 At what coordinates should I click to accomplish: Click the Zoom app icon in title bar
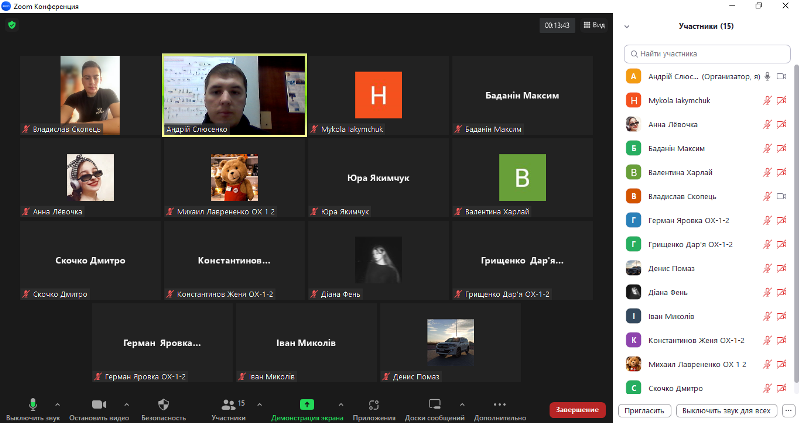[x=6, y=6]
